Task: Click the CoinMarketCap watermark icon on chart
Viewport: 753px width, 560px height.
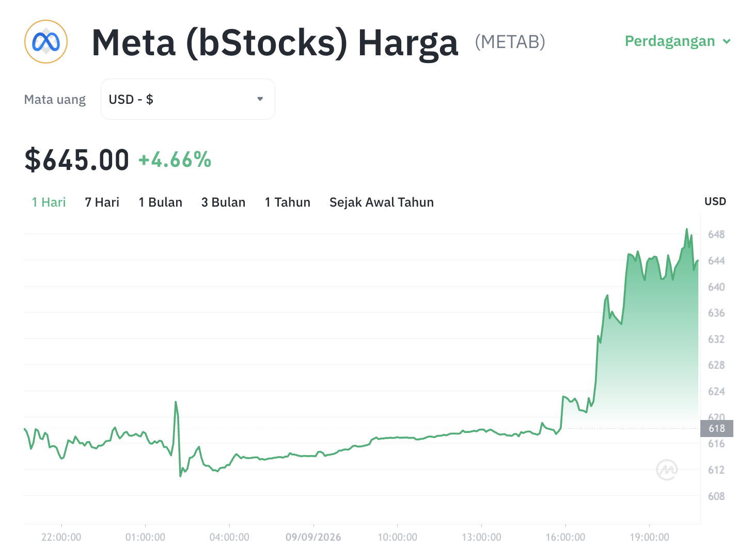Action: click(667, 470)
